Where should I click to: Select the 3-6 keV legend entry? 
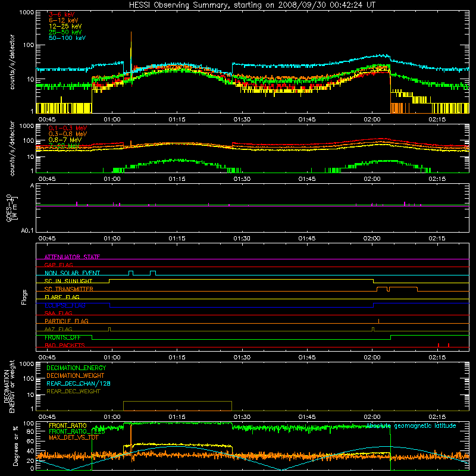pyautogui.click(x=61, y=14)
